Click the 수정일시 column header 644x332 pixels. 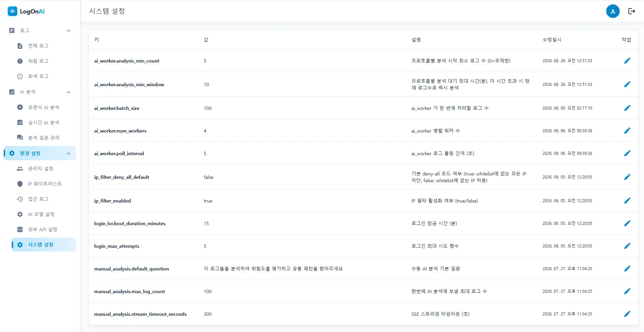552,40
